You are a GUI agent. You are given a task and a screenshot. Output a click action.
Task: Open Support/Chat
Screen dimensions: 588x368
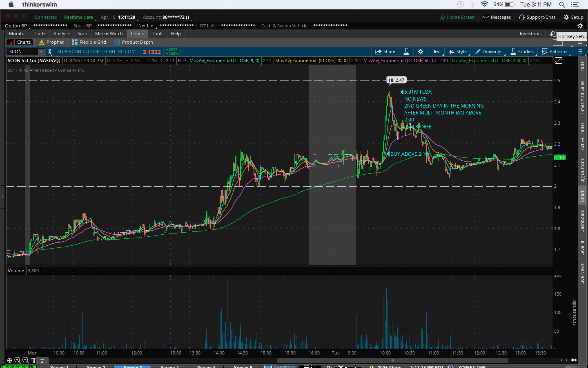537,17
